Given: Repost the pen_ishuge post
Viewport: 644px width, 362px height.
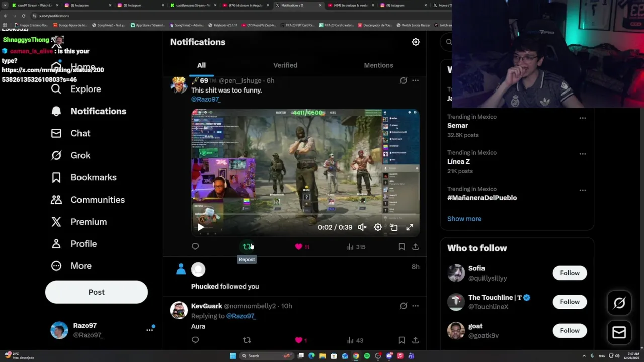Looking at the screenshot, I should [x=247, y=247].
